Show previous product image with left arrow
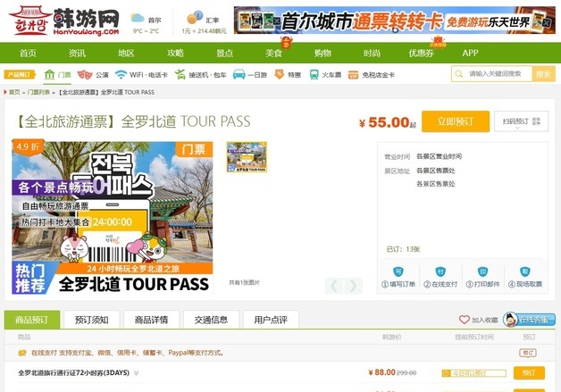The width and height of the screenshot is (561, 392). (x=334, y=286)
